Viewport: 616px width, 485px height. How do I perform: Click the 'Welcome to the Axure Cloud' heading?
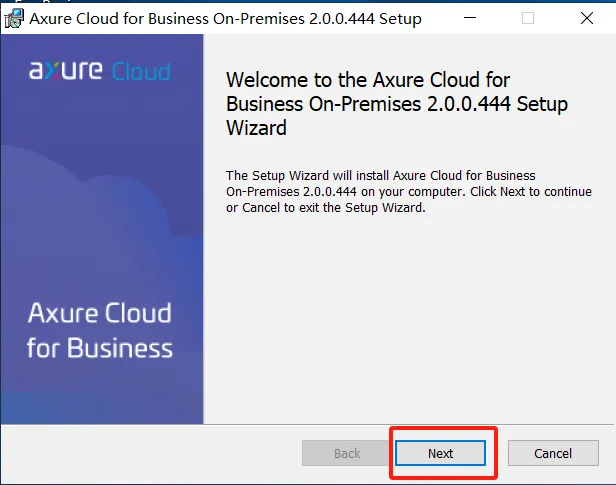click(397, 104)
